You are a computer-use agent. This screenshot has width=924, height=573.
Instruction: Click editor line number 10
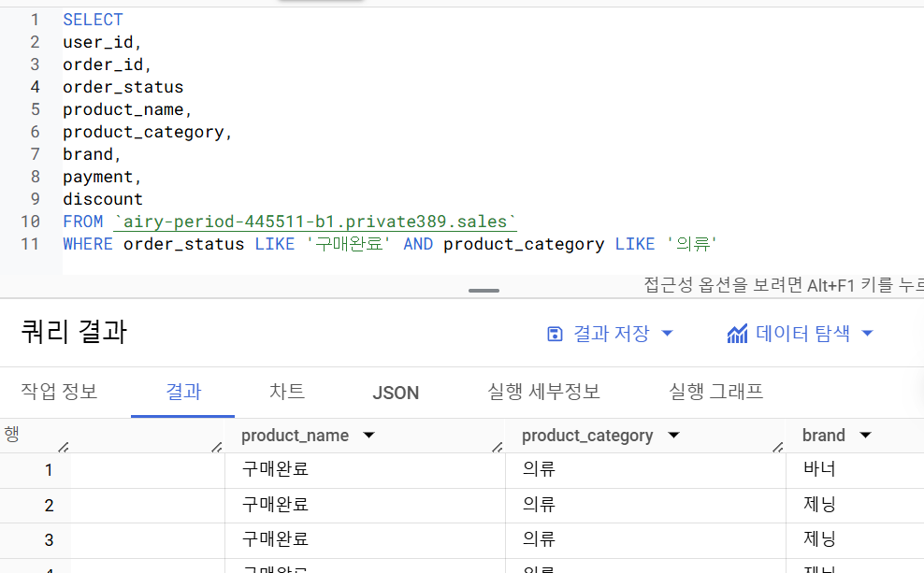(x=30, y=222)
